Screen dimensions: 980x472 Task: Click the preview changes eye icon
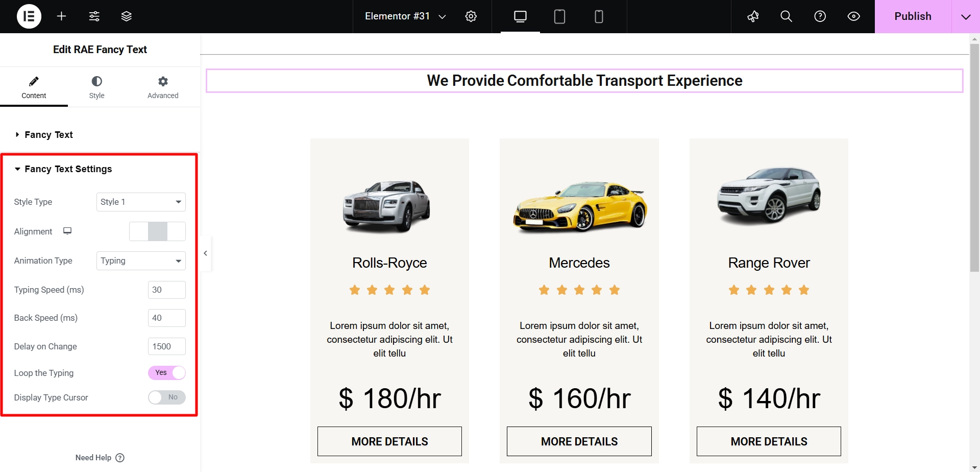[x=853, y=16]
